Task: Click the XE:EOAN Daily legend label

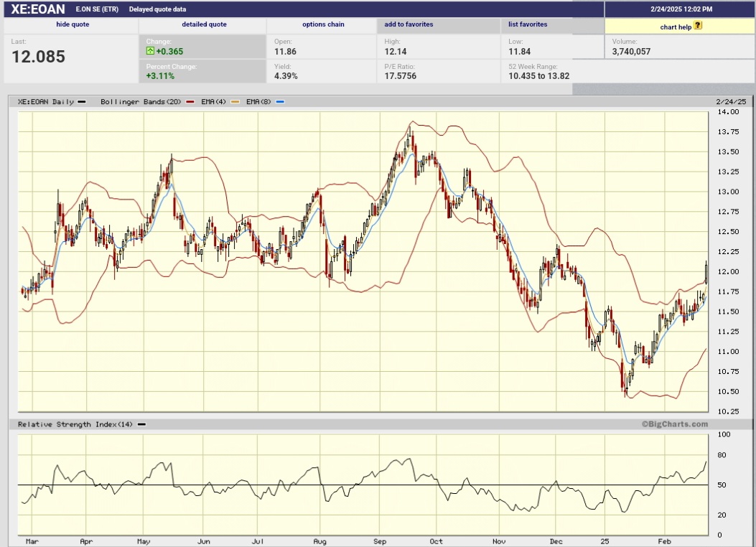Action: pyautogui.click(x=46, y=102)
